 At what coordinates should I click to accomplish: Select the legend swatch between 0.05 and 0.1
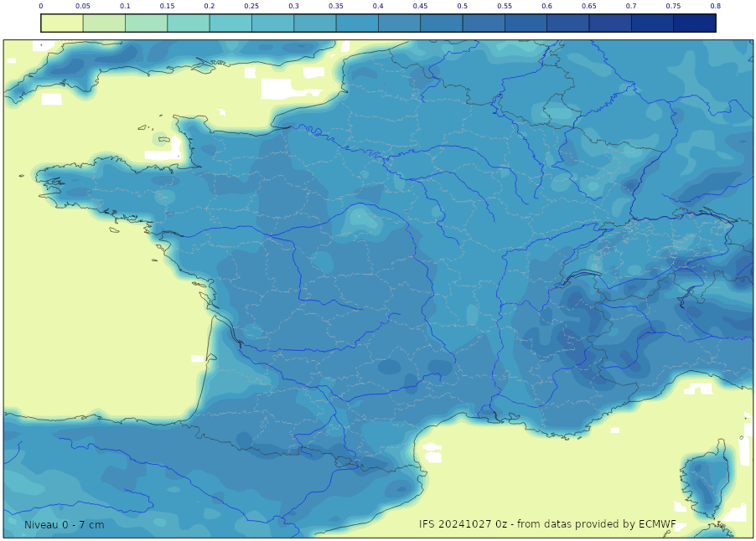[104, 23]
